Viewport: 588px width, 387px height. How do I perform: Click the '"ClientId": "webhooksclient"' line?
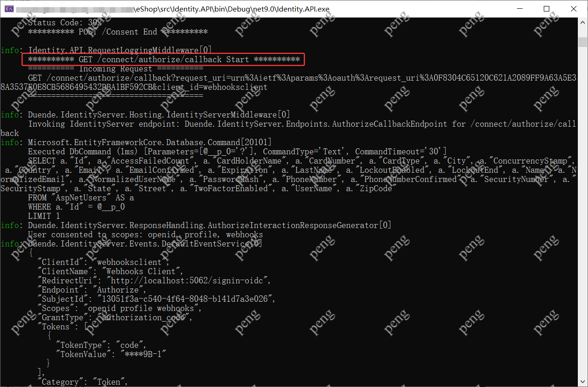point(104,262)
